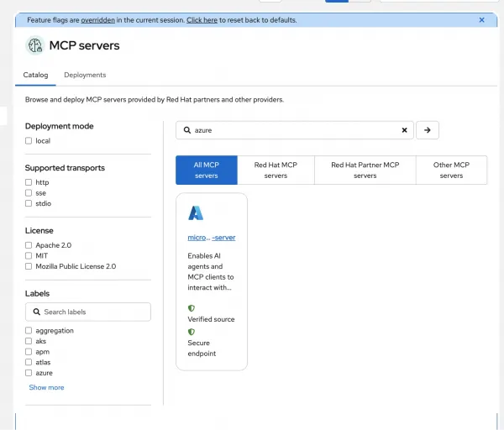Check Mozilla Public License 2.0

[29, 266]
